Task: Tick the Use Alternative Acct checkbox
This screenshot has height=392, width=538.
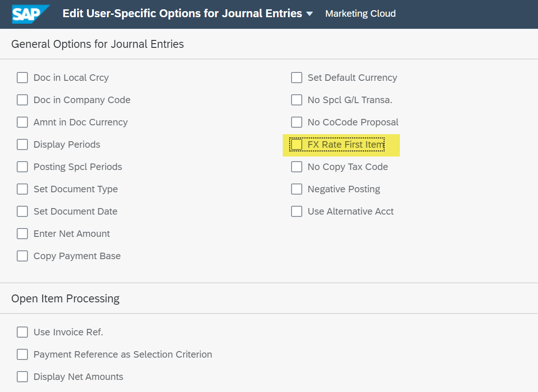Action: (x=297, y=211)
